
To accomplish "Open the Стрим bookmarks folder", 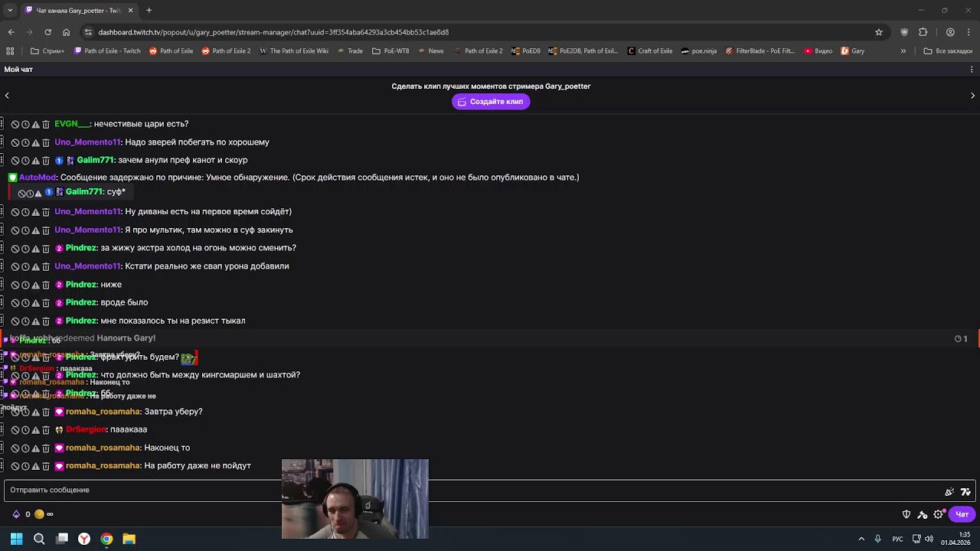I will point(47,51).
